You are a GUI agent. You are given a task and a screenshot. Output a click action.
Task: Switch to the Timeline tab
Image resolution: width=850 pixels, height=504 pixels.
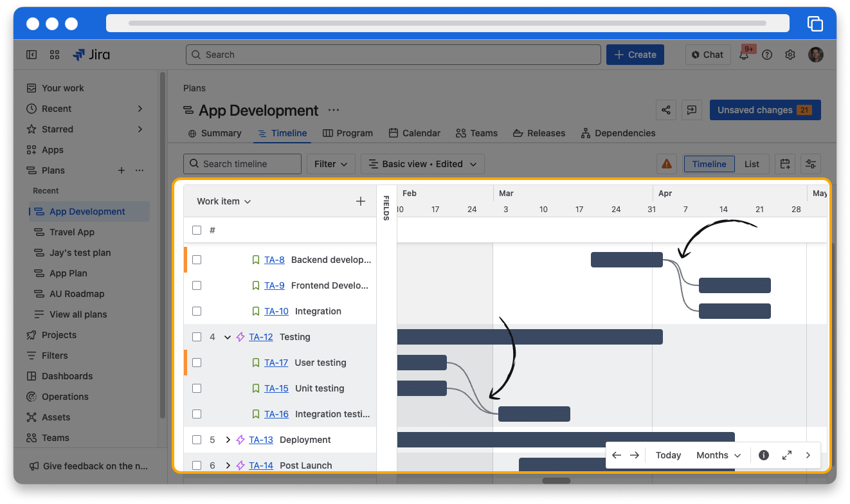tap(282, 133)
